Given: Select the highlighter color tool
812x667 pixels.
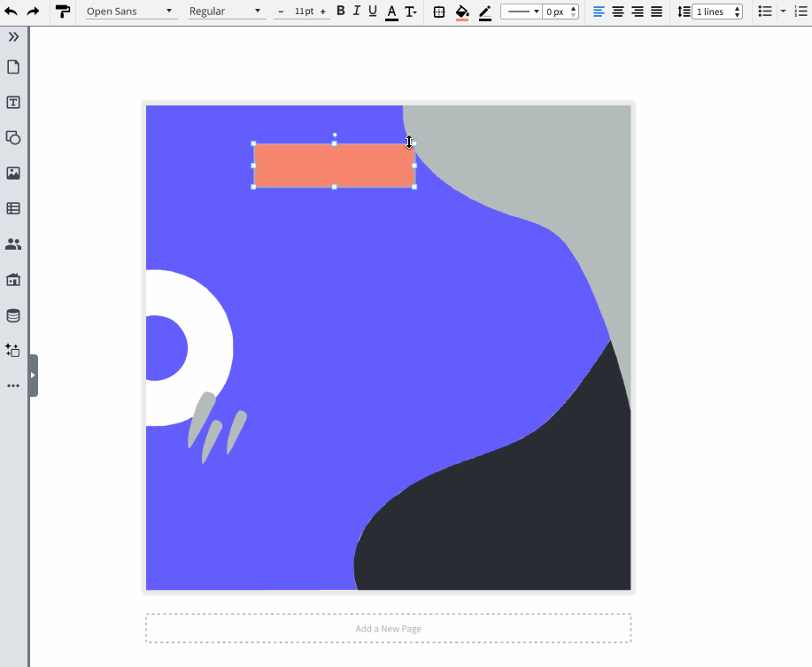Looking at the screenshot, I should click(484, 12).
